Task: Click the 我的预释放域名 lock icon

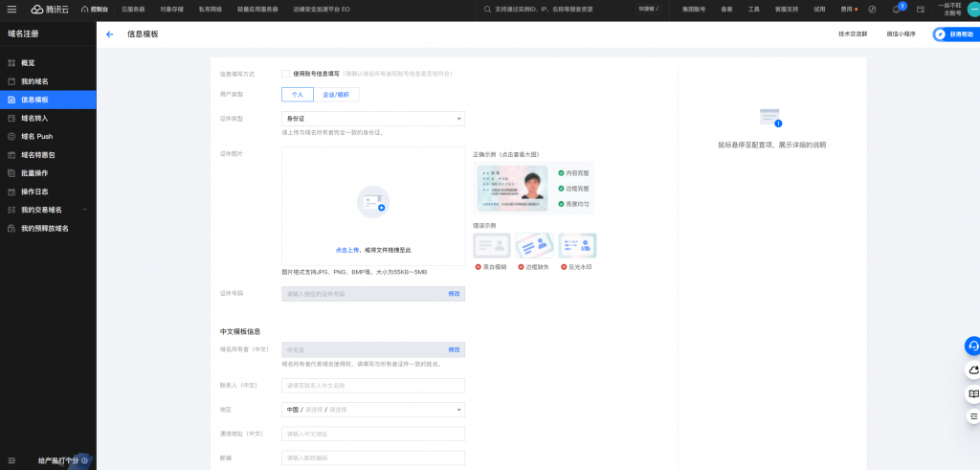Action: point(11,228)
